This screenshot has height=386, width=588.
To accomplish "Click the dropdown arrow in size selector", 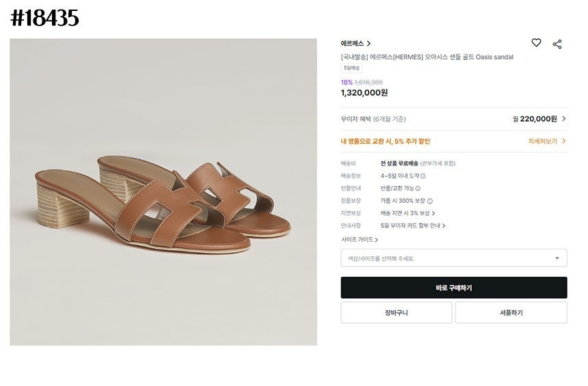I will (557, 258).
